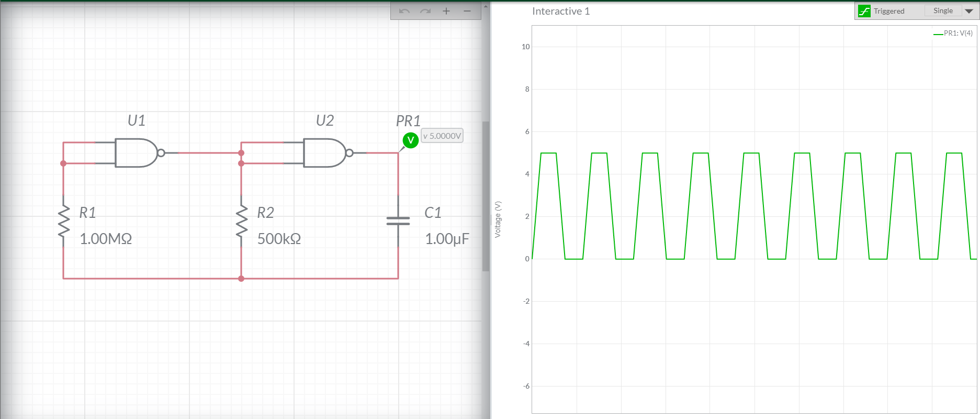
Task: Click the PR1: V(4) legend entry
Action: coord(953,33)
